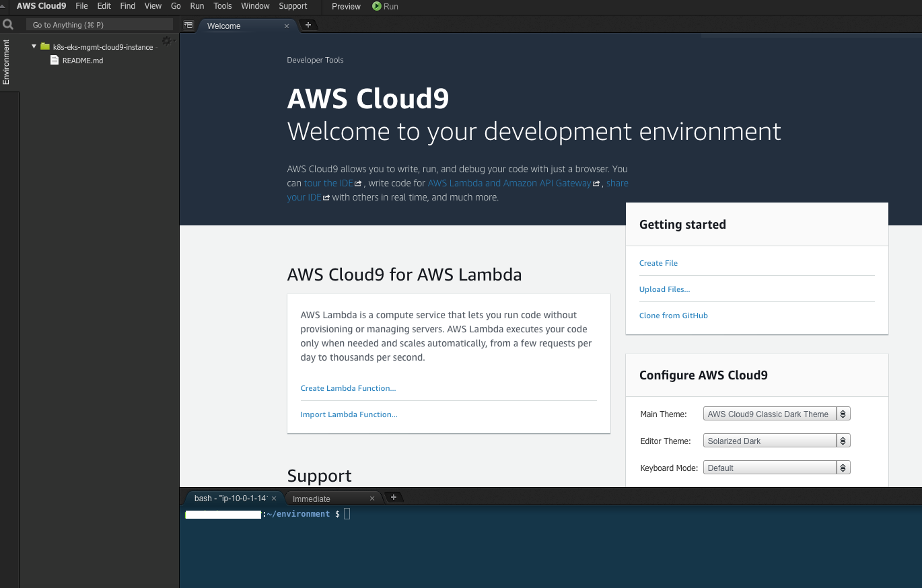Open the Find menu

pos(127,6)
